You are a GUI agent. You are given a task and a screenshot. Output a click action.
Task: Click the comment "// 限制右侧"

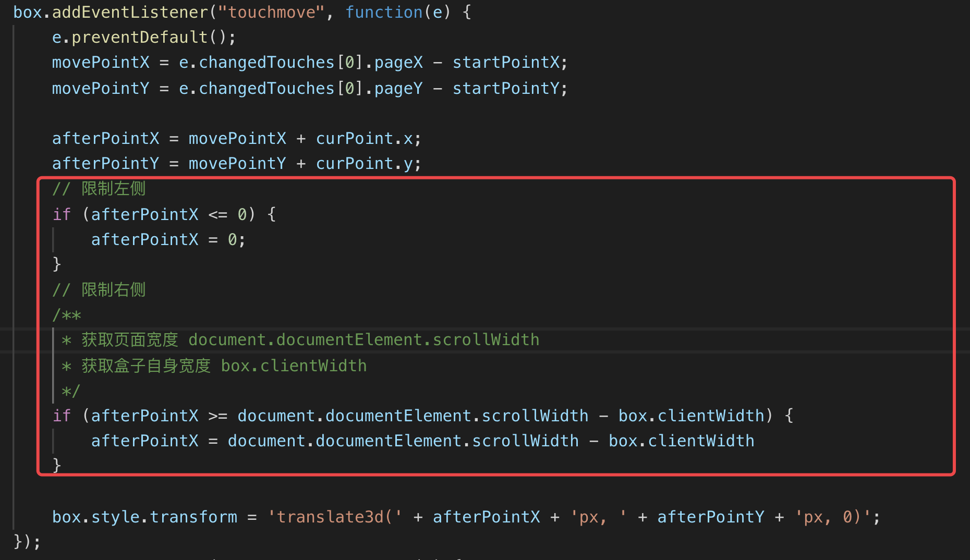point(99,290)
